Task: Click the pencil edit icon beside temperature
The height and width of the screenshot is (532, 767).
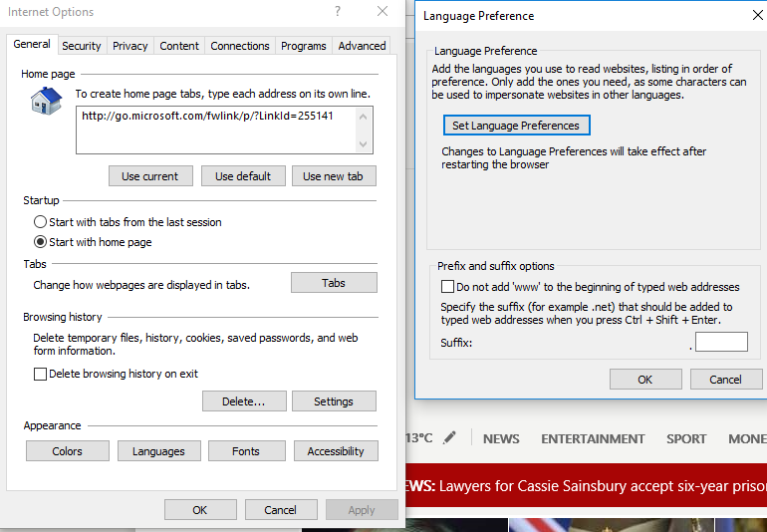Action: point(449,437)
